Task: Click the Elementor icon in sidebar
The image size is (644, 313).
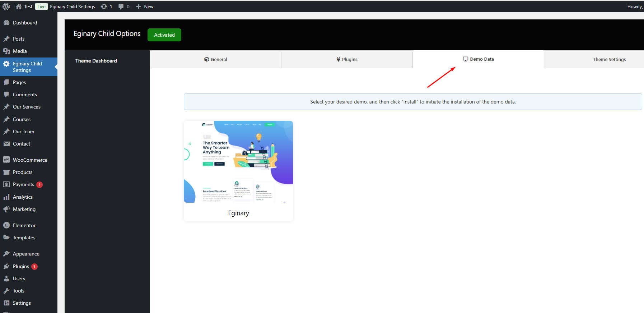Action: pyautogui.click(x=6, y=225)
